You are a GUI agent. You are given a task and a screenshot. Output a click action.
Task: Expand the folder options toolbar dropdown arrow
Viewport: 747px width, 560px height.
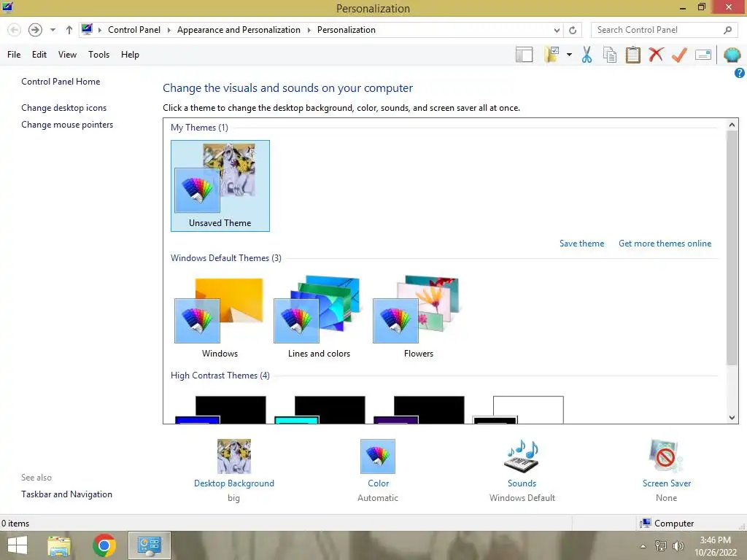click(569, 55)
